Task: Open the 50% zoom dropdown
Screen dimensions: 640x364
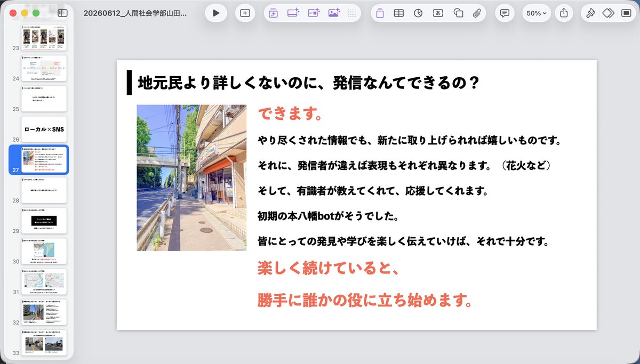Action: pyautogui.click(x=537, y=13)
